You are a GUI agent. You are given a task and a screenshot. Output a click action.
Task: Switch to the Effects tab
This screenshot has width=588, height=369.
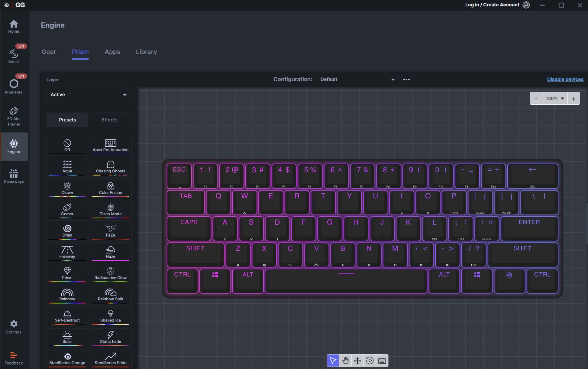coord(109,120)
